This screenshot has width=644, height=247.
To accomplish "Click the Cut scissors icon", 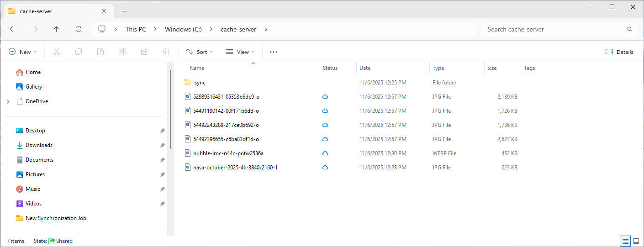I will click(57, 52).
